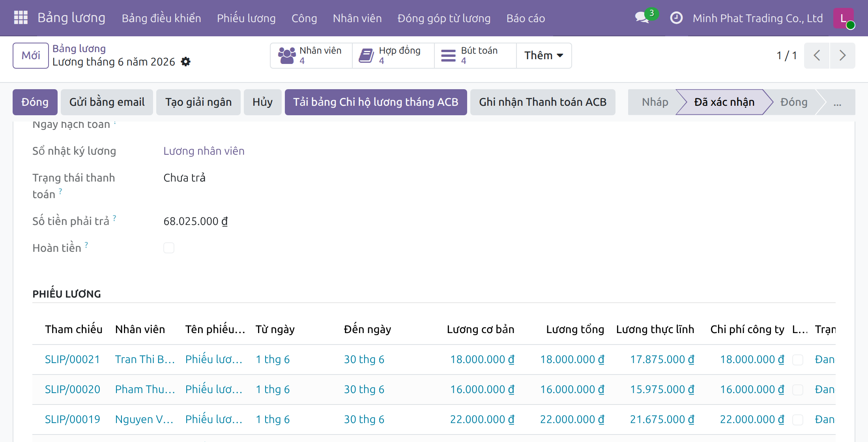Screen dimensions: 868x442
Task: Open the Lương nhân viên journal link
Action: (204, 151)
